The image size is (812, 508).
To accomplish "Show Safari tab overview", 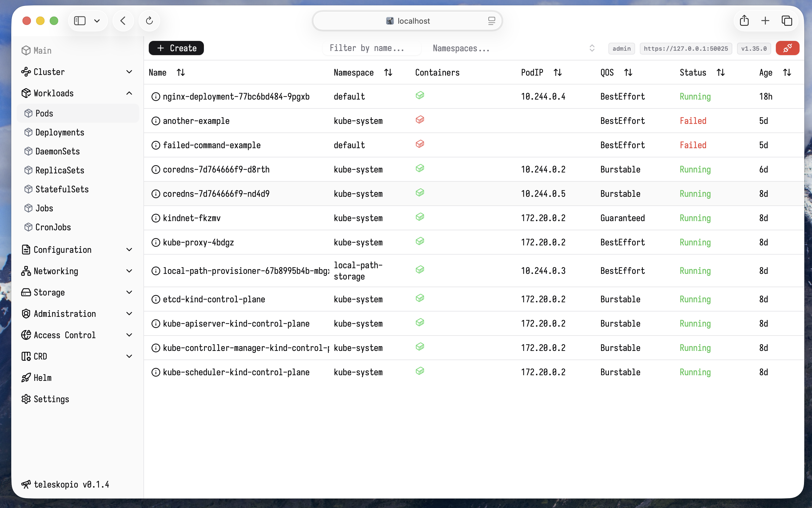I will coord(787,21).
